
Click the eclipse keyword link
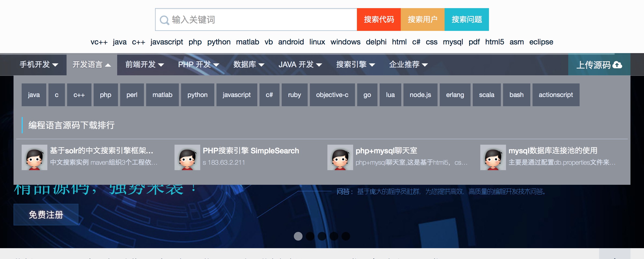point(541,42)
